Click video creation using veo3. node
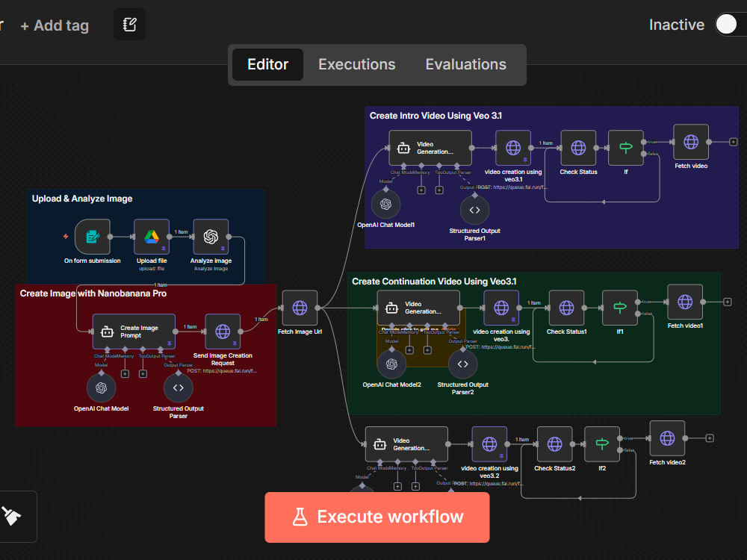Screen dimensions: 747x560 [501, 308]
